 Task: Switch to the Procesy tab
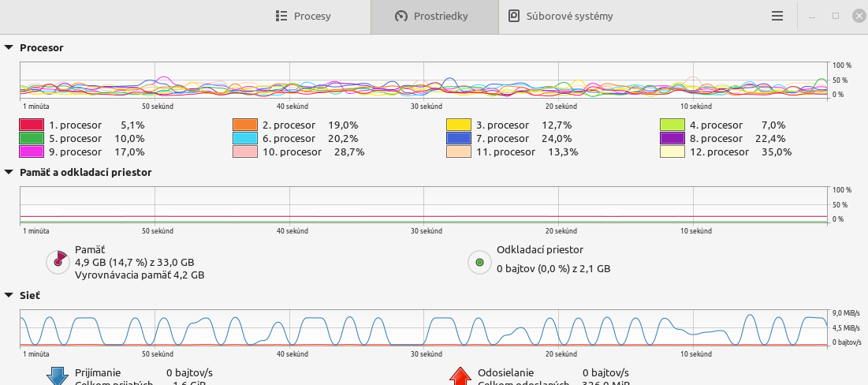tap(304, 17)
